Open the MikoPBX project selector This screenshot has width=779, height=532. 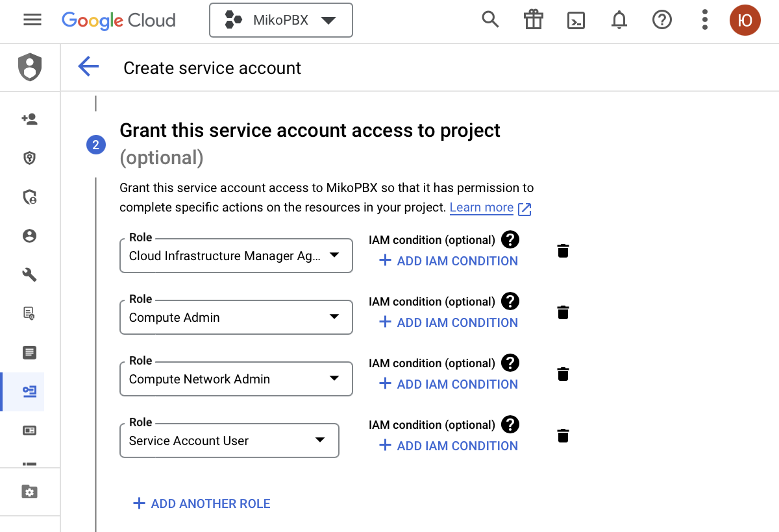click(280, 20)
